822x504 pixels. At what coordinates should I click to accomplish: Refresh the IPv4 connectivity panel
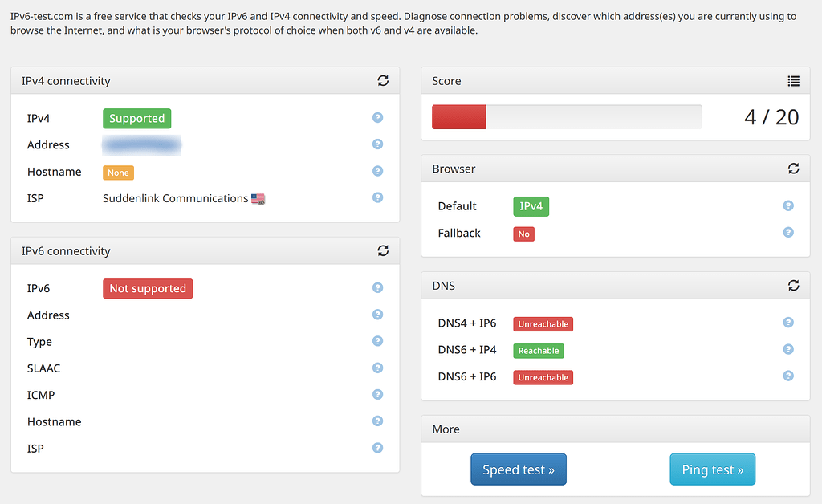click(383, 80)
